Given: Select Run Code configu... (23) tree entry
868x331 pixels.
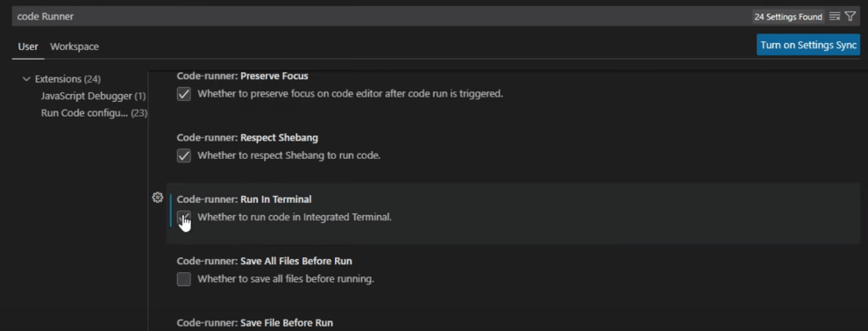Looking at the screenshot, I should pyautogui.click(x=94, y=113).
